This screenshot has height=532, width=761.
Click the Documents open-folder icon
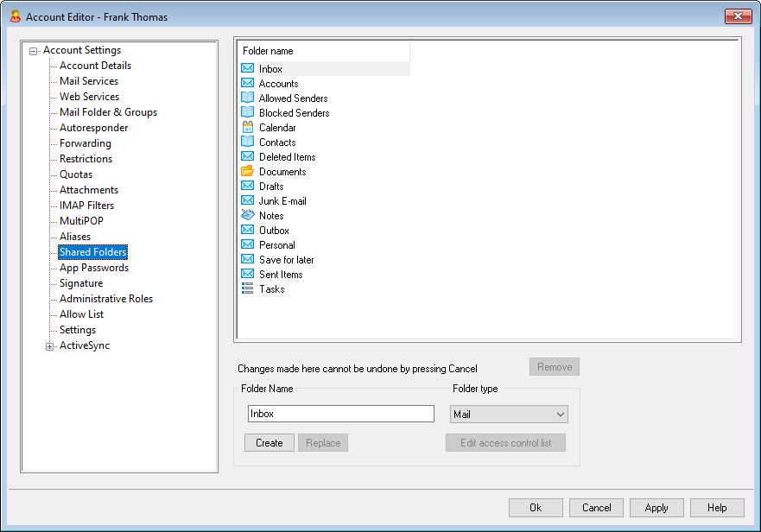(x=248, y=172)
